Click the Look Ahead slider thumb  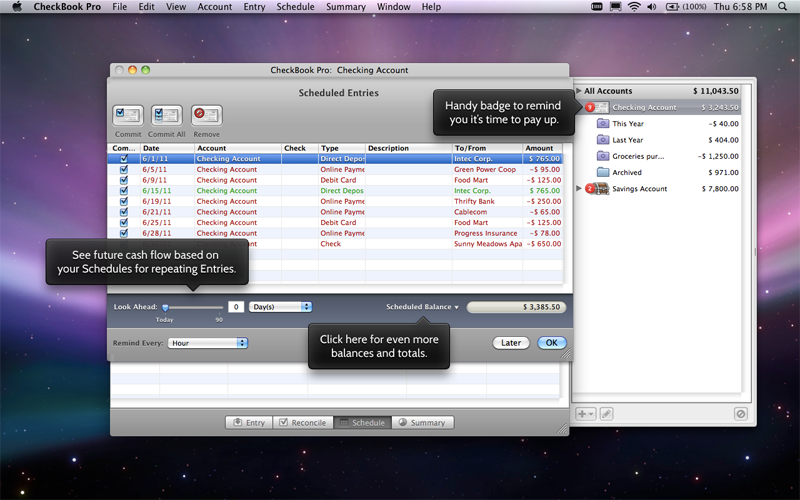click(x=165, y=308)
